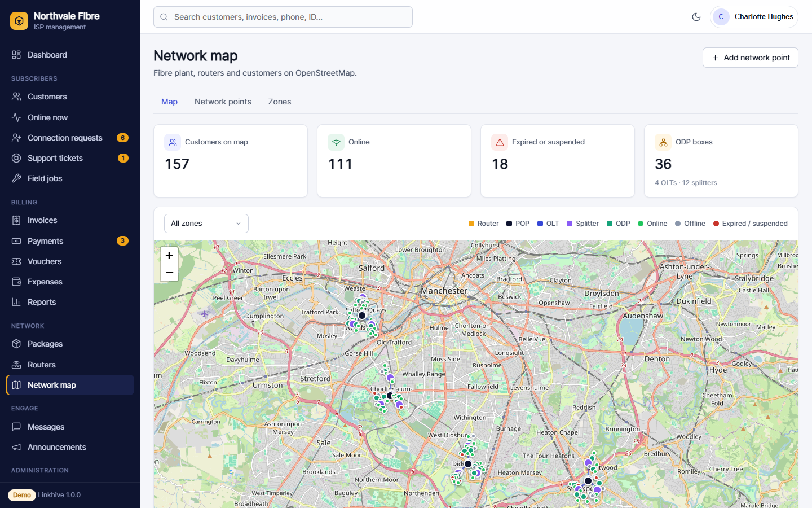Focus the customer search field
Image resolution: width=812 pixels, height=508 pixels.
(x=283, y=17)
